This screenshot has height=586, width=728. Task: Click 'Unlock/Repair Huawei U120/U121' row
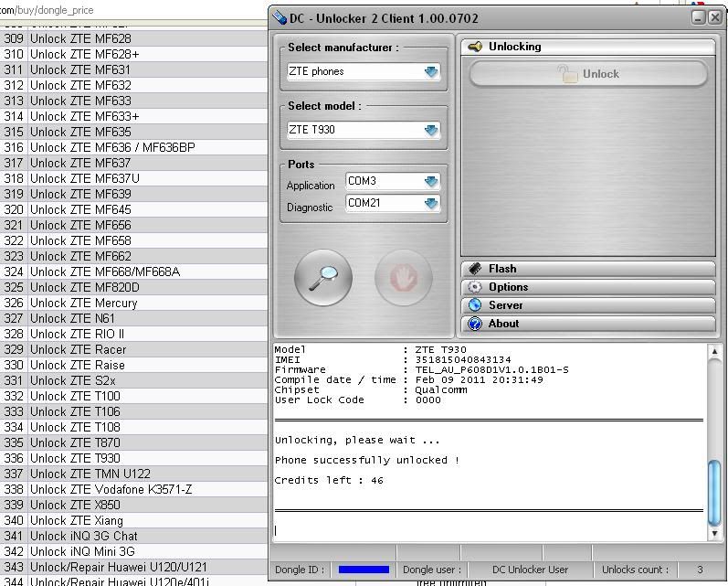click(x=133, y=567)
